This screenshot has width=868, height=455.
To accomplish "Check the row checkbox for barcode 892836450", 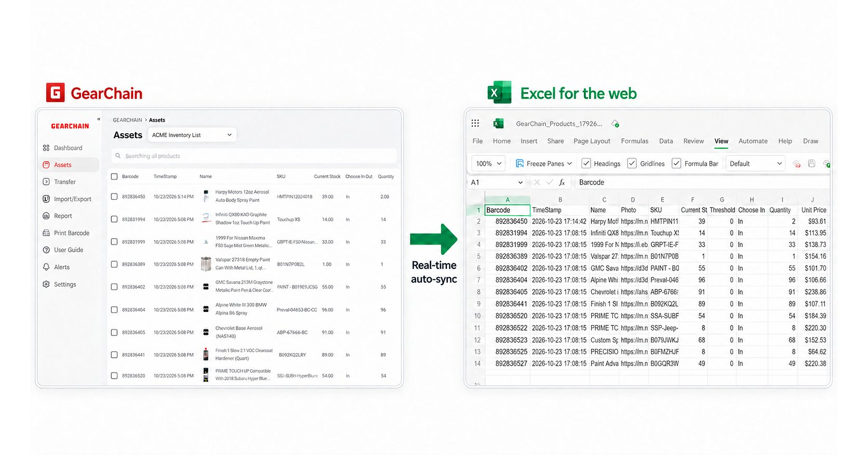I will pos(114,197).
